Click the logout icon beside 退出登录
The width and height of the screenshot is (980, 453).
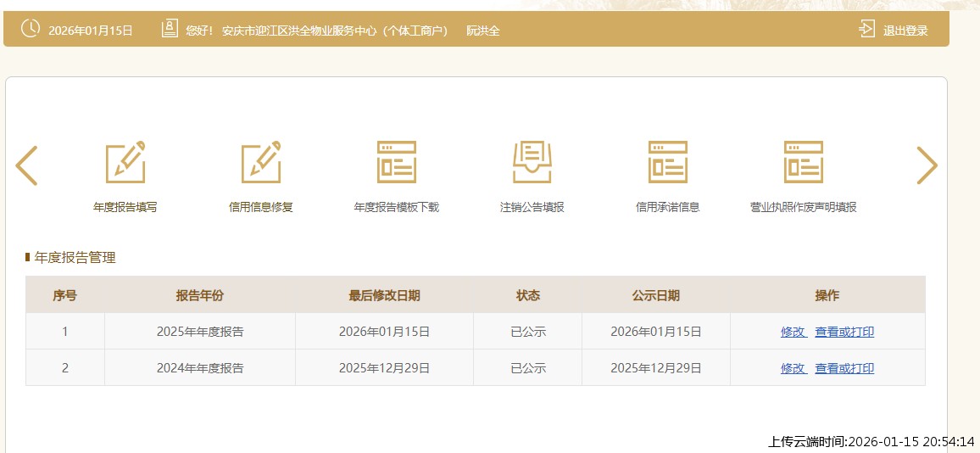(866, 30)
